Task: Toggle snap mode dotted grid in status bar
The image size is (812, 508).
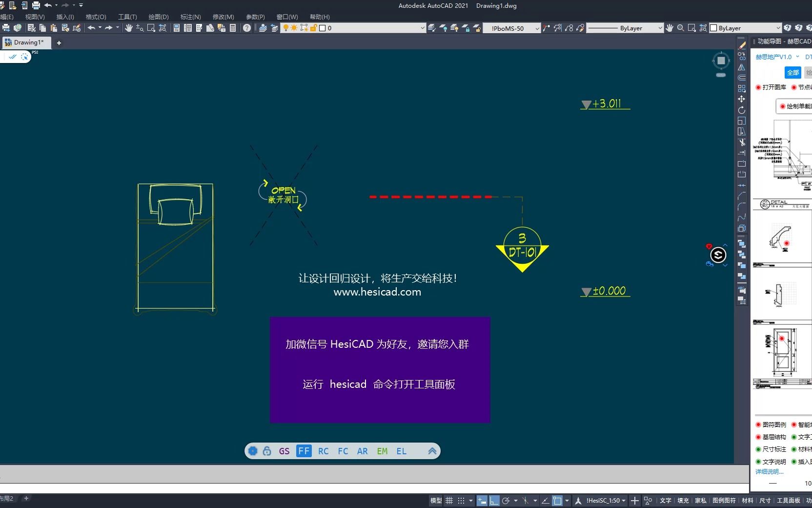Action: pos(461,500)
